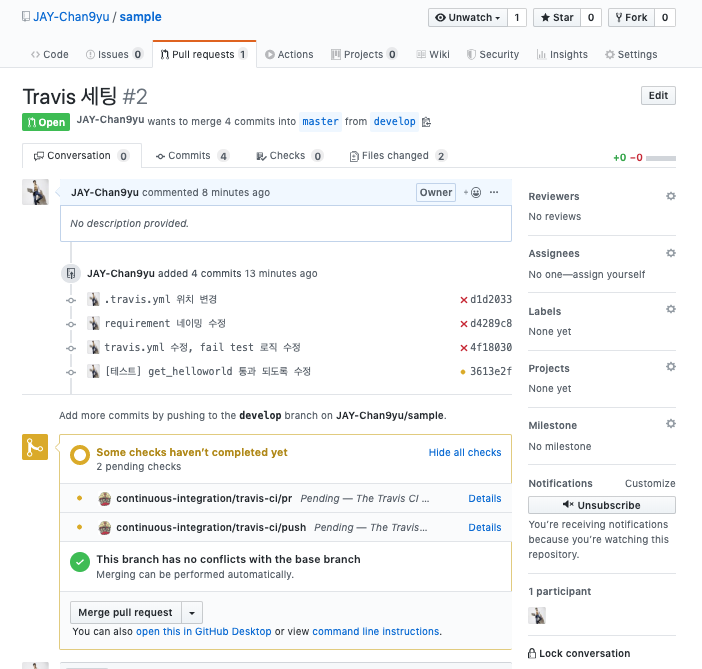
Task: Click JAY-Chan9yu owner link in header
Action: [x=71, y=17]
